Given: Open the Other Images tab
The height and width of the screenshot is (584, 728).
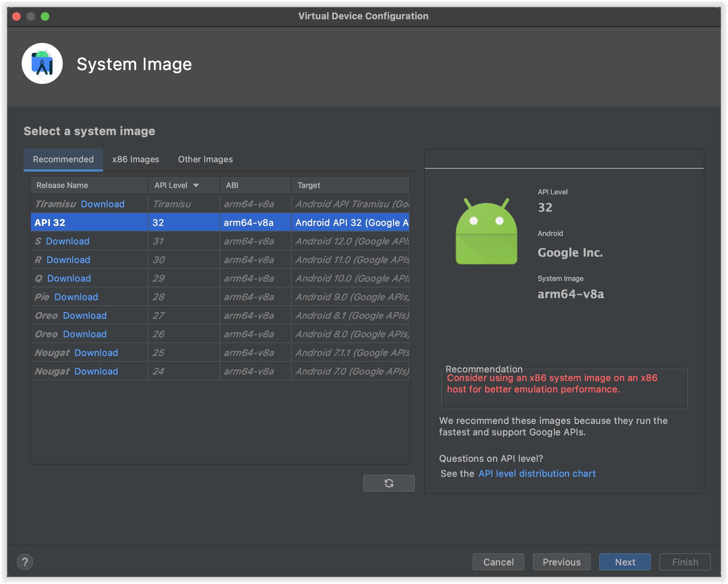Looking at the screenshot, I should (205, 159).
